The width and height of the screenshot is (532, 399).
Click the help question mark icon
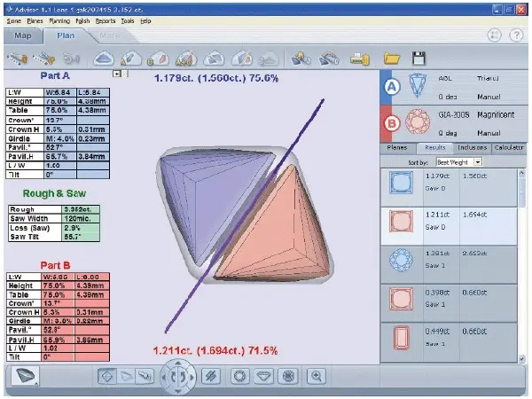[x=516, y=35]
